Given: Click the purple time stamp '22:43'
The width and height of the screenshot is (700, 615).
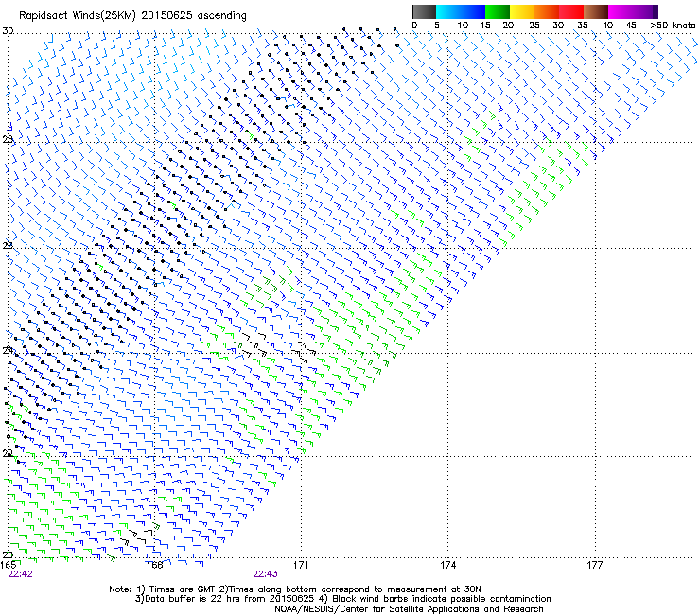Looking at the screenshot, I should pyautogui.click(x=265, y=574).
